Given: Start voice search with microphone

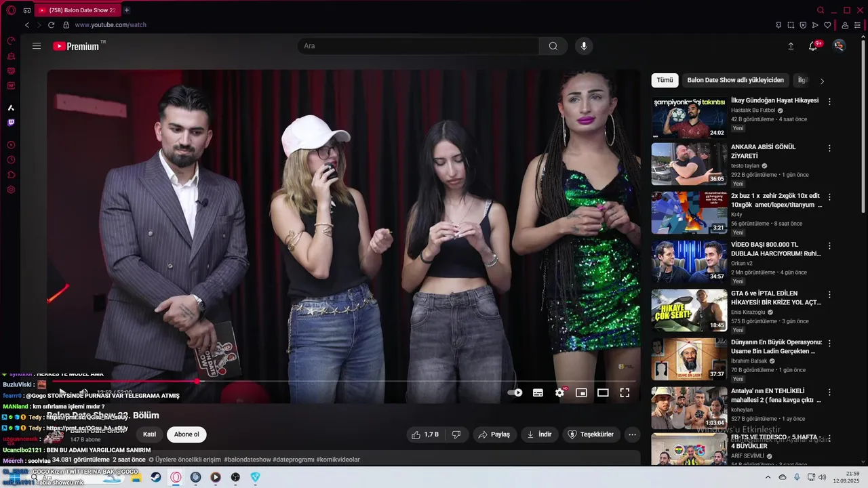Looking at the screenshot, I should (x=584, y=46).
